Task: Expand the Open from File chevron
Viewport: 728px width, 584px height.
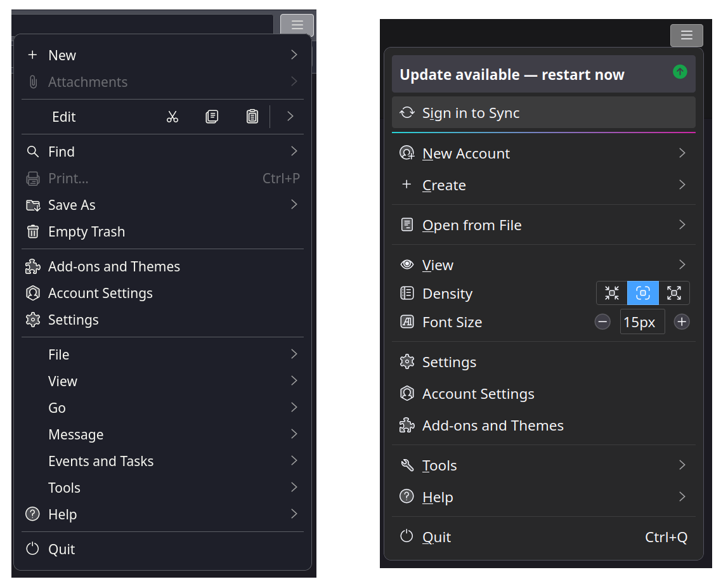Action: (682, 224)
